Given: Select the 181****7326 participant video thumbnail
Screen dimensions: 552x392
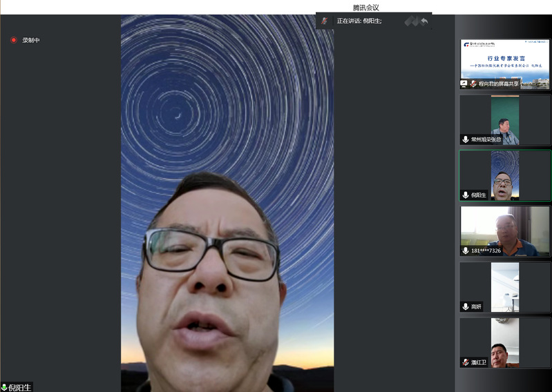Looking at the screenshot, I should point(505,231).
